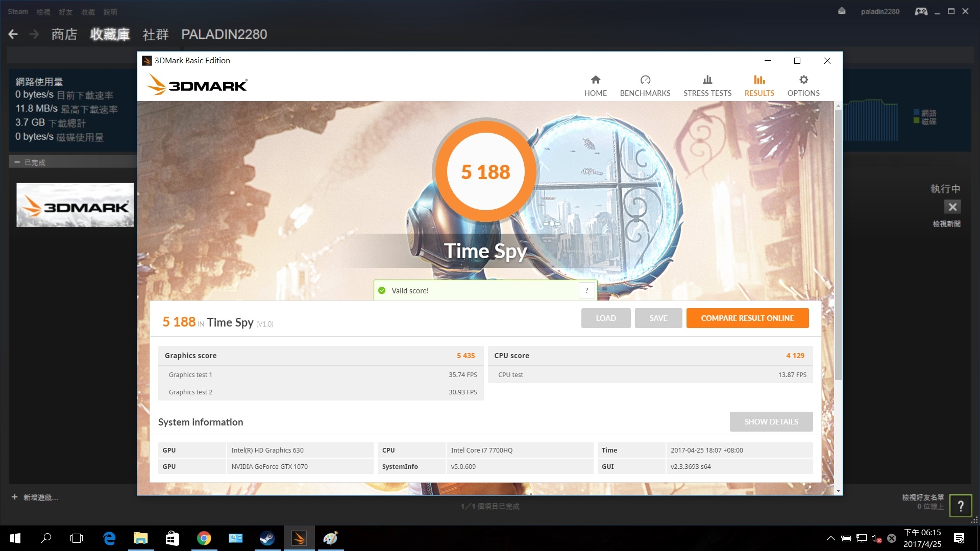Click the Steam help question mark button

[961, 506]
